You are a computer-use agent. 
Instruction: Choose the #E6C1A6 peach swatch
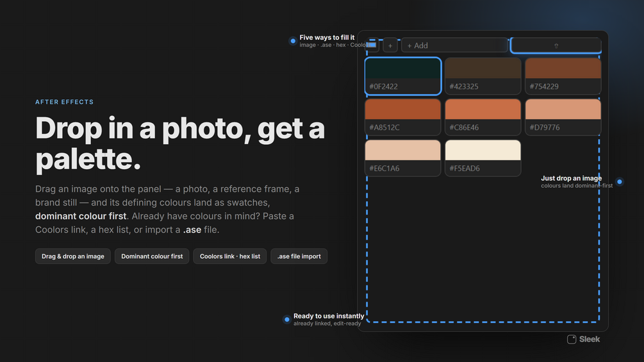pyautogui.click(x=403, y=158)
